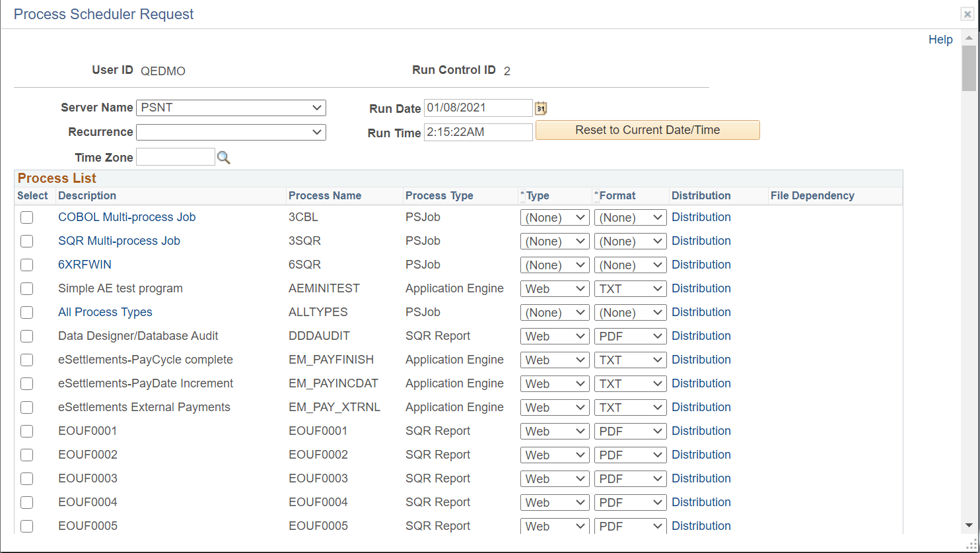The image size is (980, 553).
Task: Check the COBOL Multi-process Job checkbox
Action: [26, 217]
